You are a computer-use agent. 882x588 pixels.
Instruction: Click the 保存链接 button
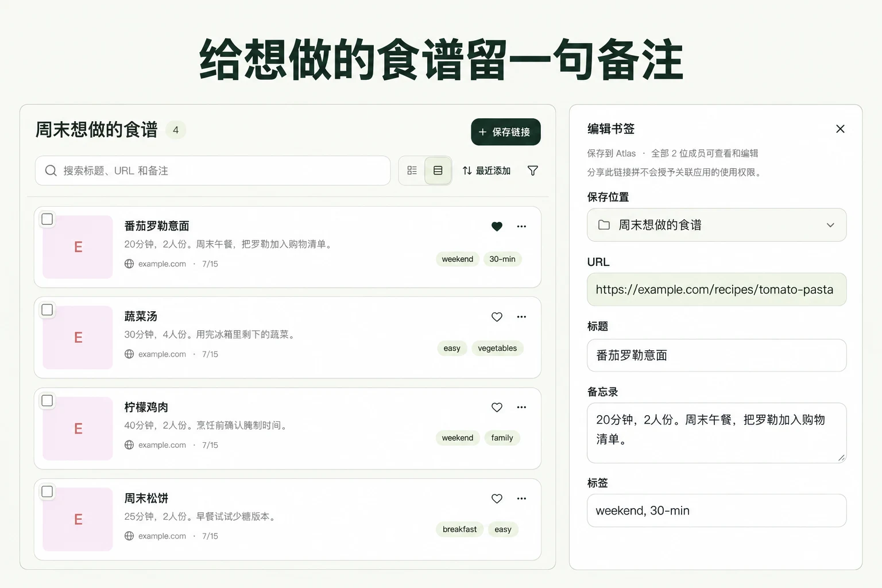[x=506, y=132]
